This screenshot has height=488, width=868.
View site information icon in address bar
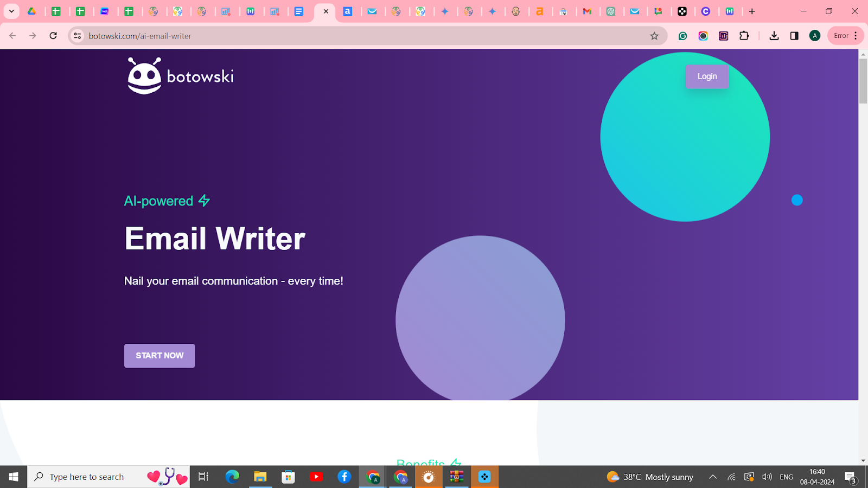(x=78, y=36)
